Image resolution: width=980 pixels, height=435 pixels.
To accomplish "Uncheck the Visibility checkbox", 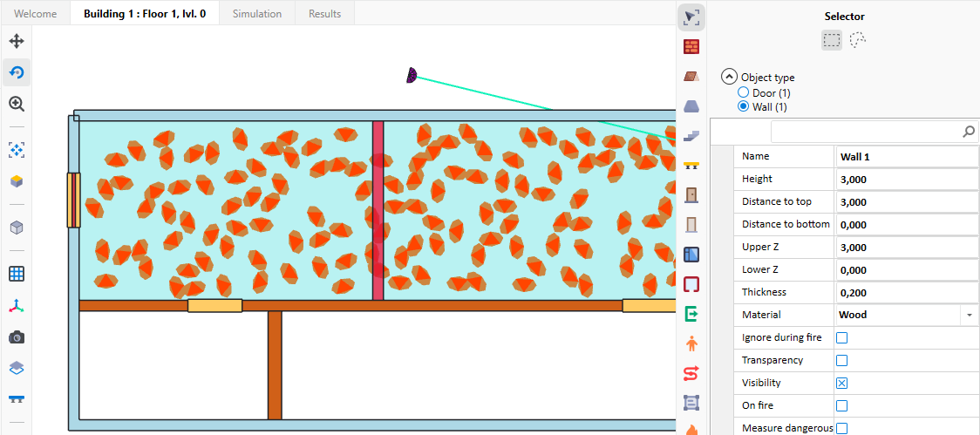I will coord(842,383).
